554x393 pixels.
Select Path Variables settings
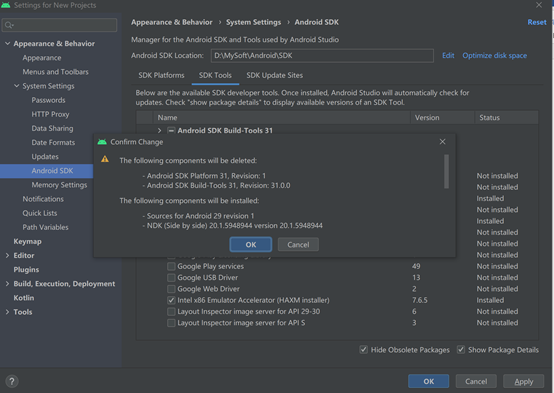pyautogui.click(x=45, y=227)
